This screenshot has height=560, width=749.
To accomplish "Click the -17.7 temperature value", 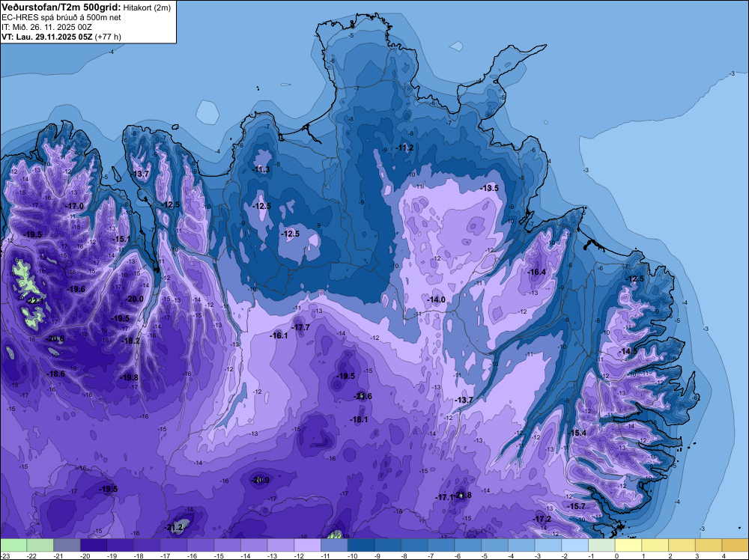I will (x=301, y=327).
